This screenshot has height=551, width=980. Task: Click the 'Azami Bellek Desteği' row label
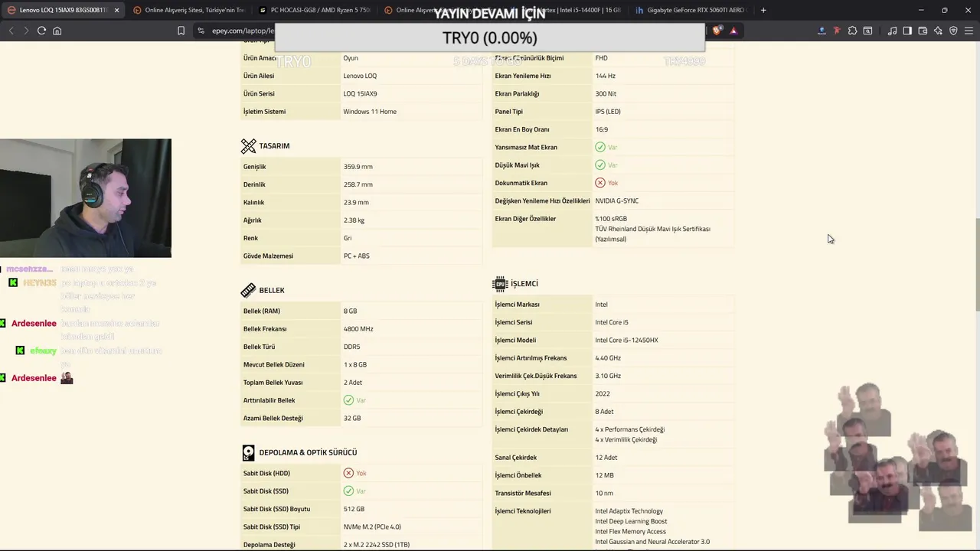coord(273,418)
